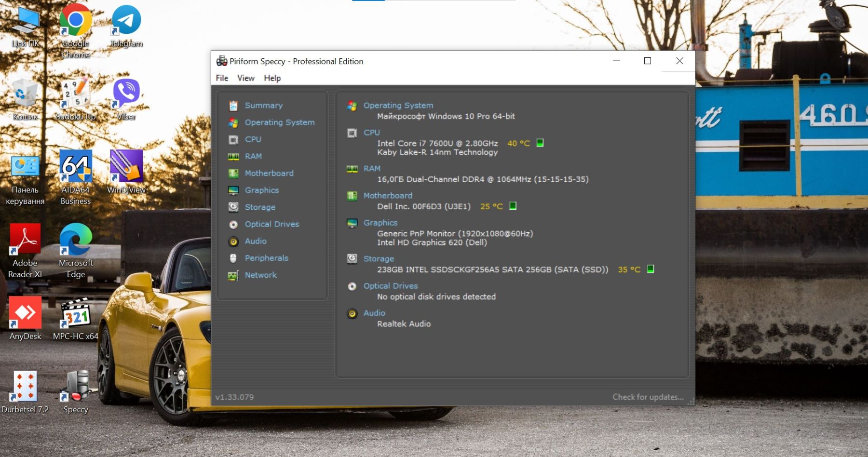
Task: Click the Graphics monitor icon in sidebar
Action: [x=233, y=190]
